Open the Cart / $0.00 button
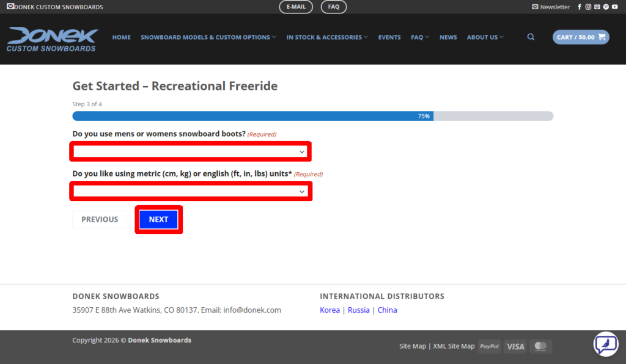Screen dimensions: 626x364 (581, 37)
